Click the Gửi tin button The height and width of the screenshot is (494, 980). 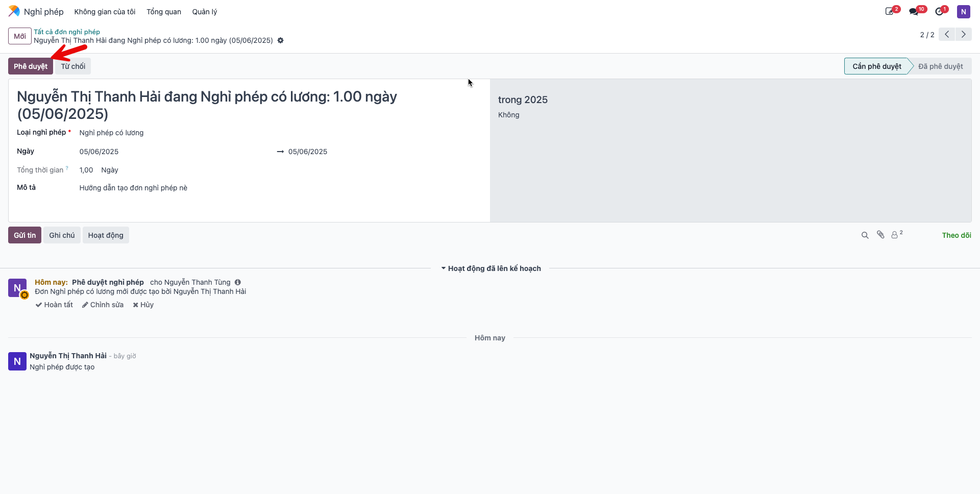click(x=24, y=235)
